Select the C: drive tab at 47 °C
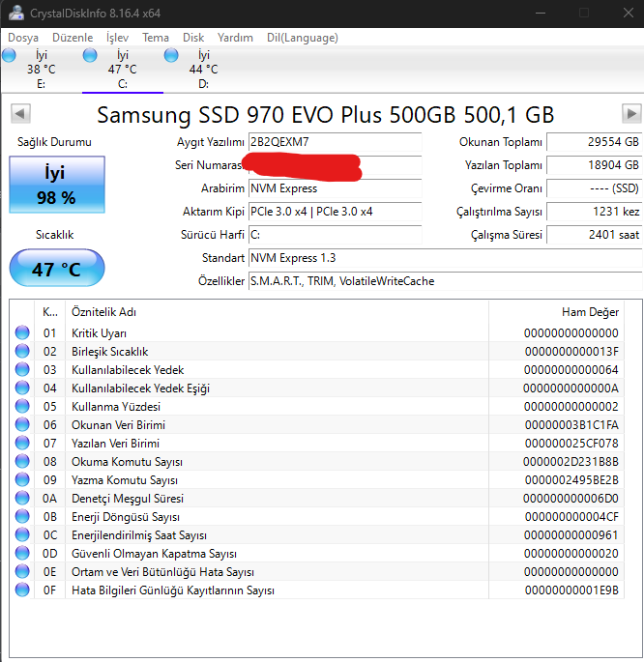Viewport: 644px width, 662px height. (123, 70)
